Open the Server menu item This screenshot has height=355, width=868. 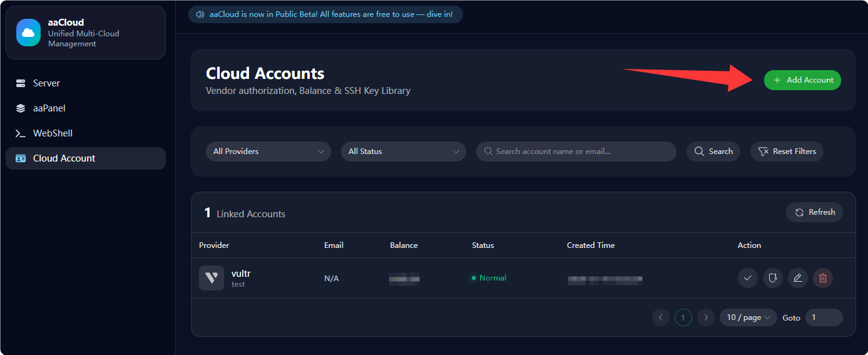pos(86,83)
